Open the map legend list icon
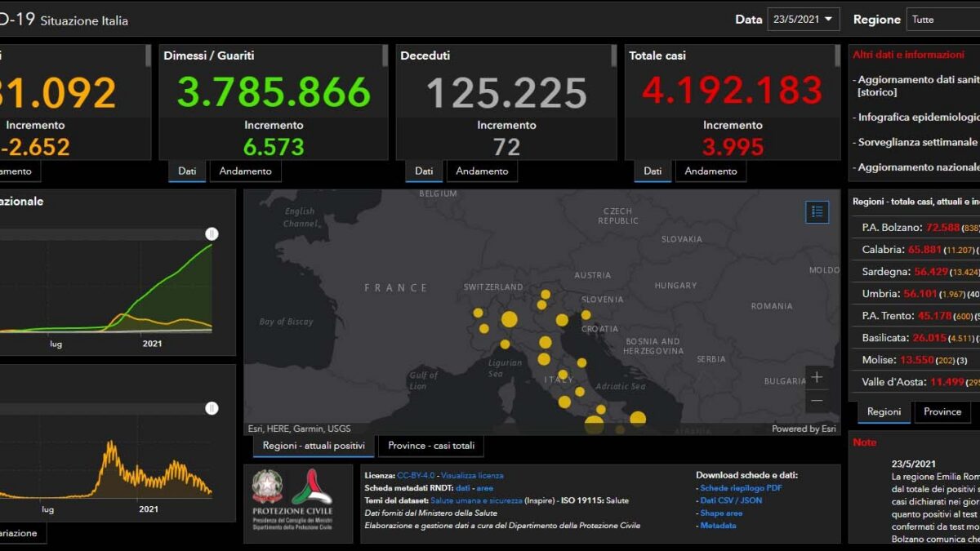 click(817, 212)
